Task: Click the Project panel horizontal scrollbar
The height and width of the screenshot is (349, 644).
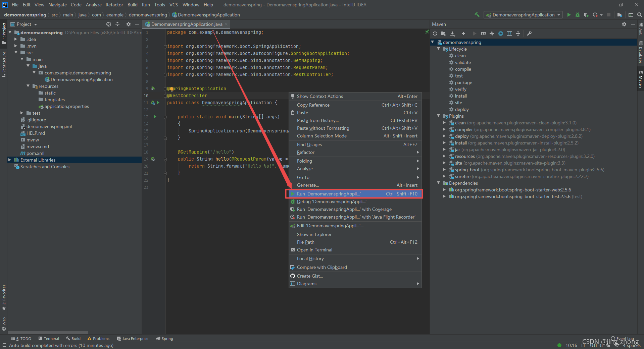Action: (x=48, y=333)
